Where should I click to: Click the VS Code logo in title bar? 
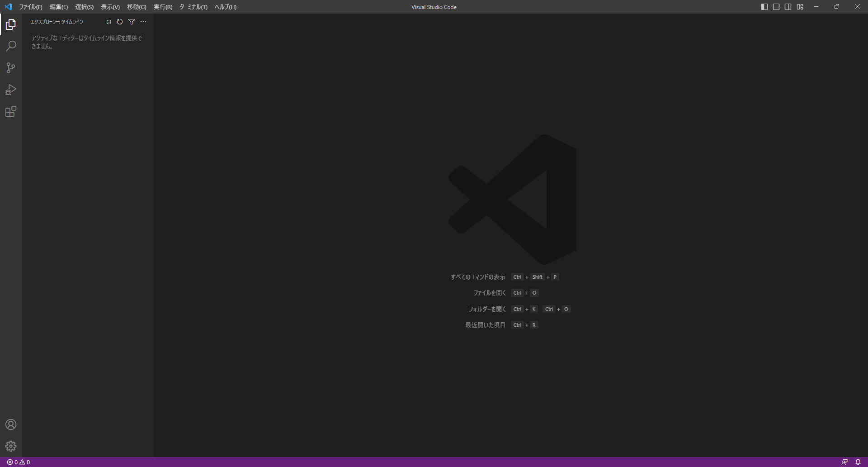pos(8,7)
